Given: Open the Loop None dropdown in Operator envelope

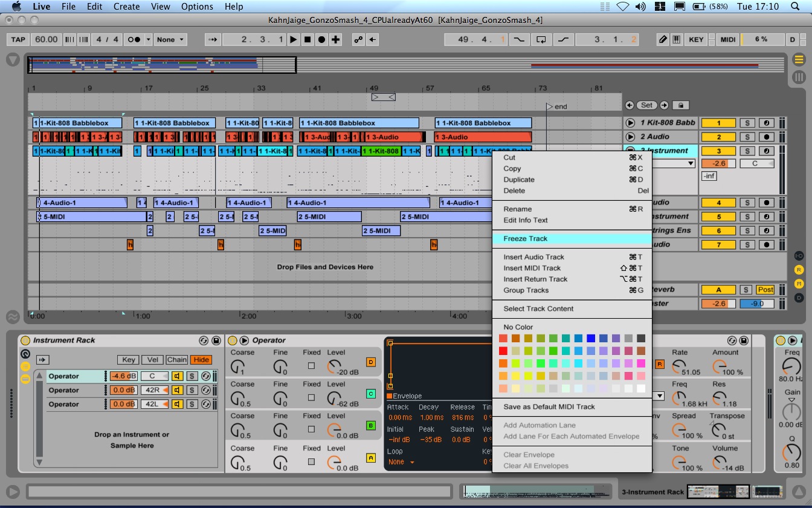Looking at the screenshot, I should (402, 462).
